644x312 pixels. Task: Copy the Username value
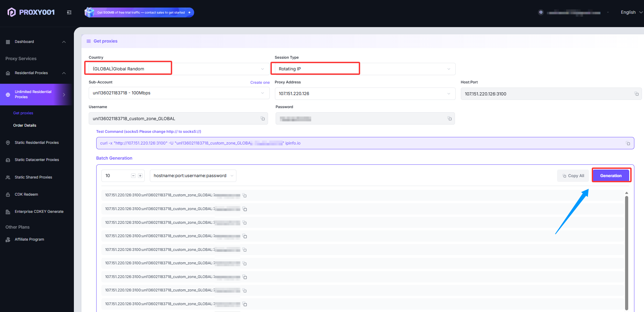[263, 118]
